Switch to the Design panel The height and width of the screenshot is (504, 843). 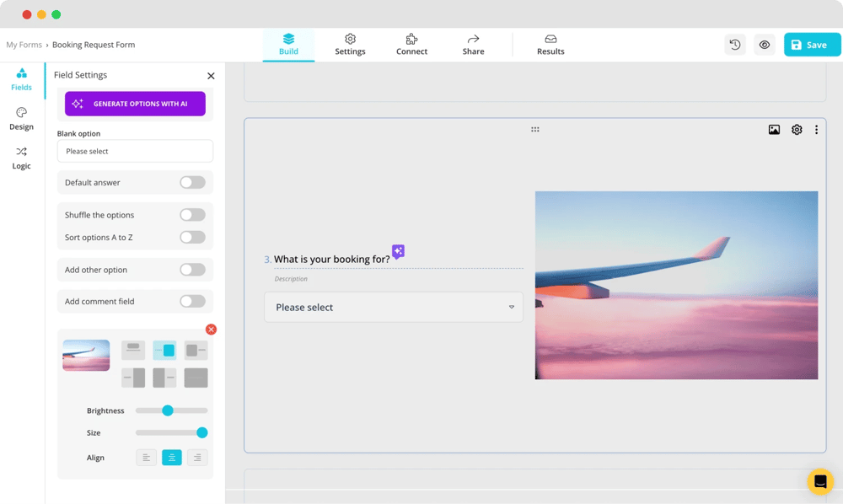[21, 118]
